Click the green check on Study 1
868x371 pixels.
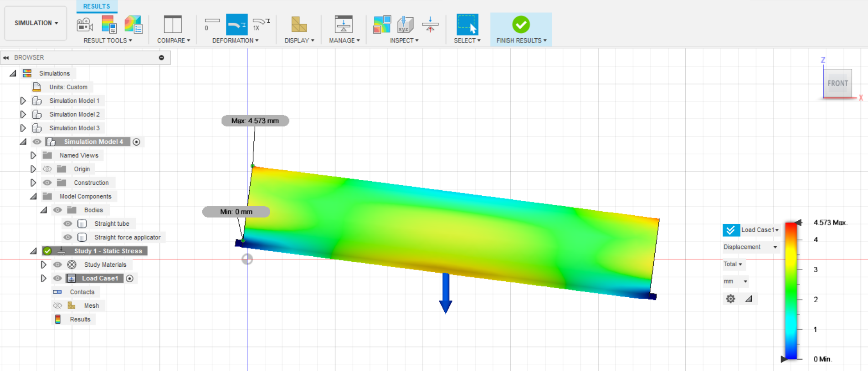click(x=47, y=251)
